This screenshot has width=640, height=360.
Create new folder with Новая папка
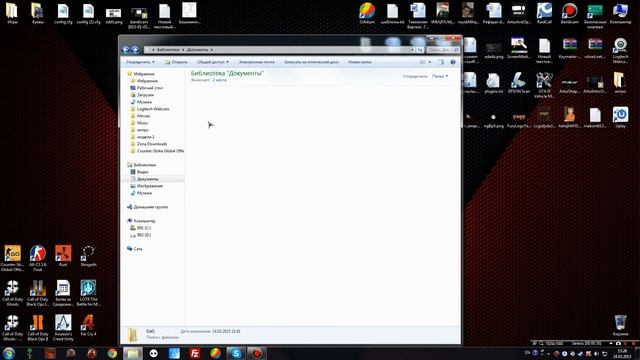(x=360, y=62)
